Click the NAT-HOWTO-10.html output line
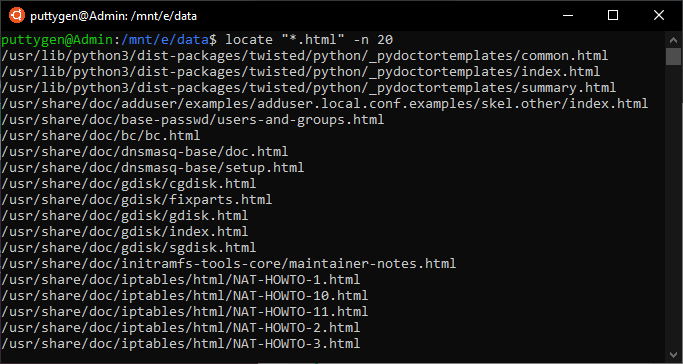The height and width of the screenshot is (364, 683). click(184, 296)
